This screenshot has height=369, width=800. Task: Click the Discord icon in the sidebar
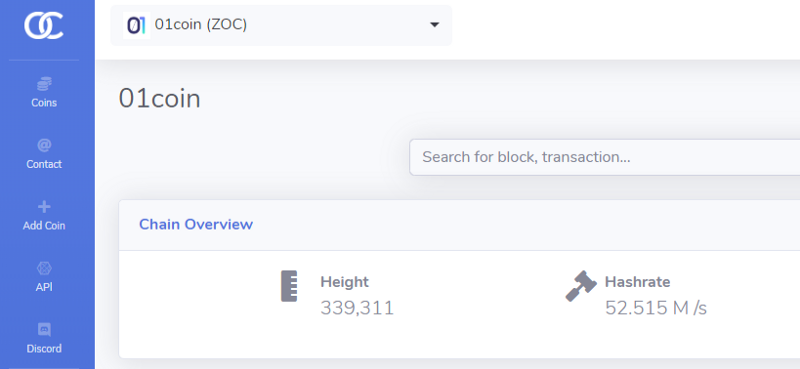pos(44,330)
